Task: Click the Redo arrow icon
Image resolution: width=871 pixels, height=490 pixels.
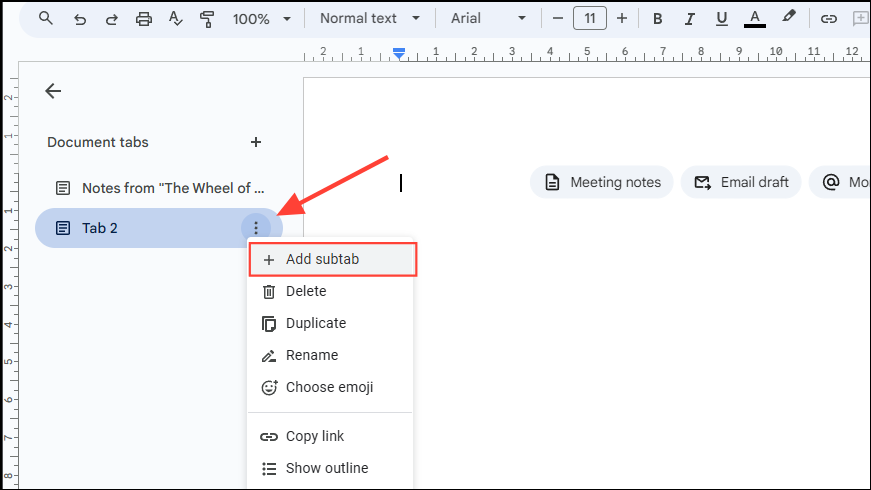Action: point(111,18)
